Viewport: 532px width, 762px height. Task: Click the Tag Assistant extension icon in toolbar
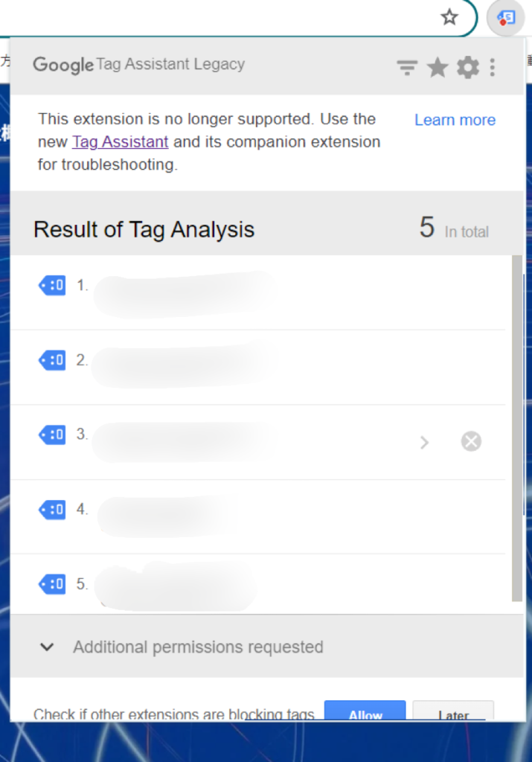[x=506, y=18]
